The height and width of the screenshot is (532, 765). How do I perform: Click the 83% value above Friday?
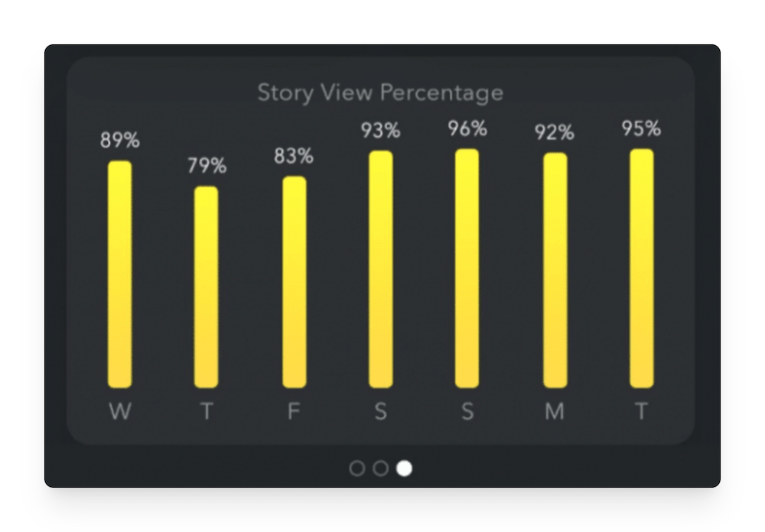point(294,158)
